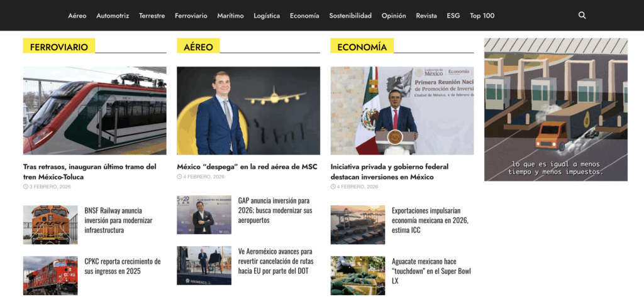This screenshot has width=644, height=297.
Task: Read México “despega” en la red aérea article
Action: [x=247, y=167]
